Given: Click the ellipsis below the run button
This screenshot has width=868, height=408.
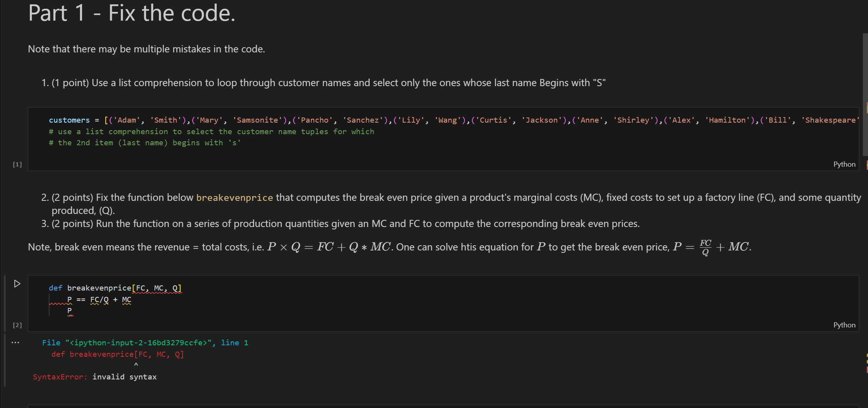Looking at the screenshot, I should click(x=15, y=342).
